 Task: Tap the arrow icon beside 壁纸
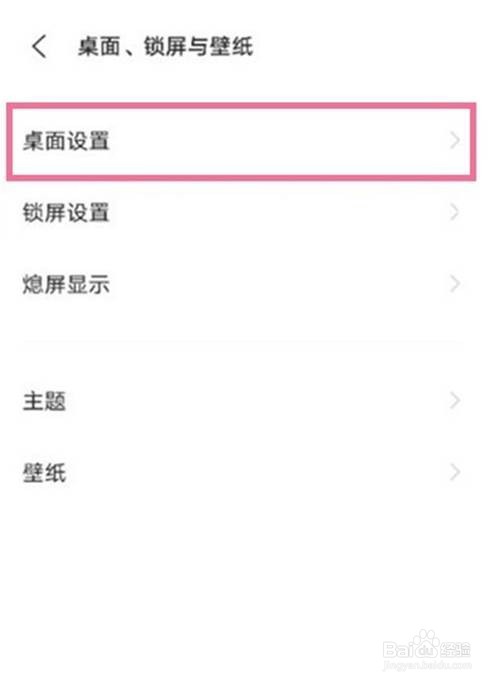(454, 472)
